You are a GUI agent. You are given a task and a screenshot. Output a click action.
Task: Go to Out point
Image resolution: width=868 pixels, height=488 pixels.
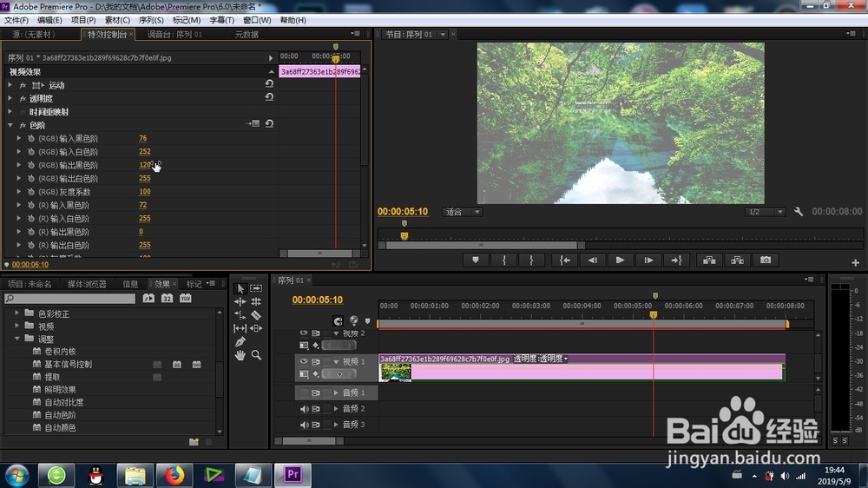tap(676, 260)
